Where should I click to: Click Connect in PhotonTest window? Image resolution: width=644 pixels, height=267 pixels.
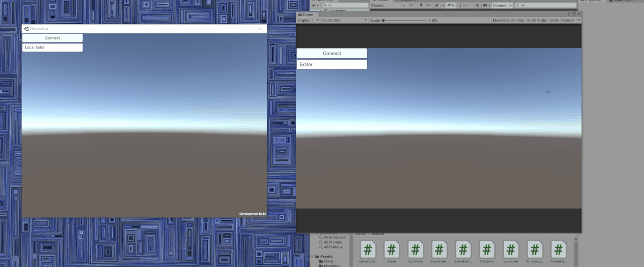[53, 38]
